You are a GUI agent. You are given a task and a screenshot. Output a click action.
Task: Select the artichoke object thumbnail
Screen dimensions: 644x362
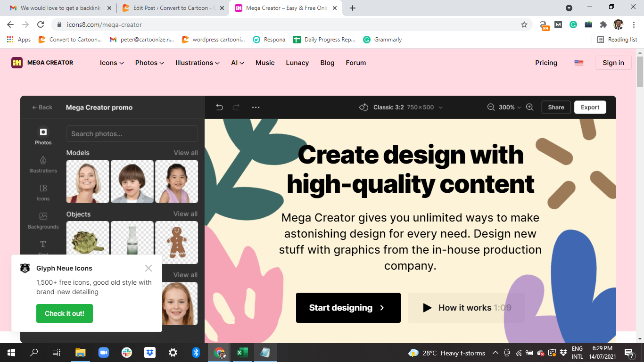click(x=88, y=242)
